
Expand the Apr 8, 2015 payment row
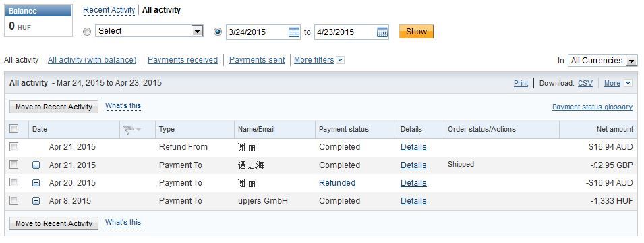pos(36,201)
